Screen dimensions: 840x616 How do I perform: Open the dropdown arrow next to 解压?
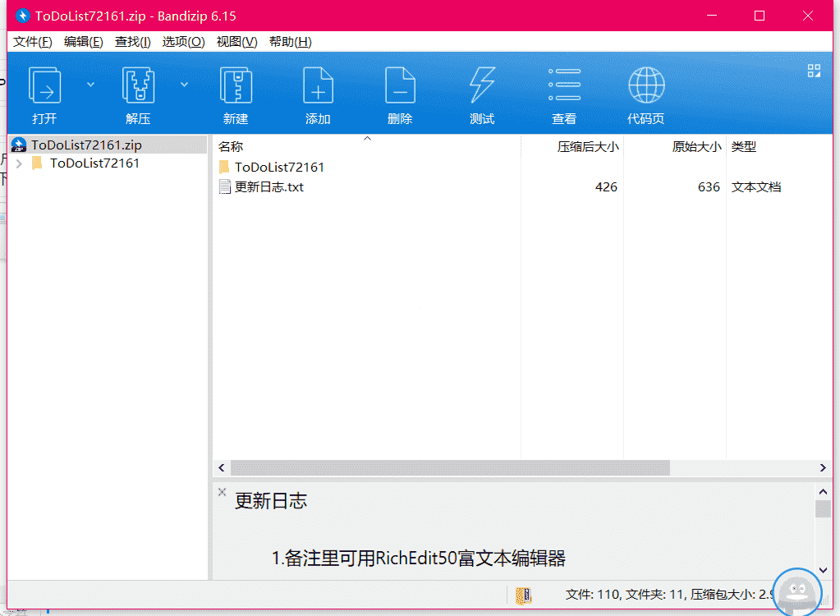click(x=184, y=85)
